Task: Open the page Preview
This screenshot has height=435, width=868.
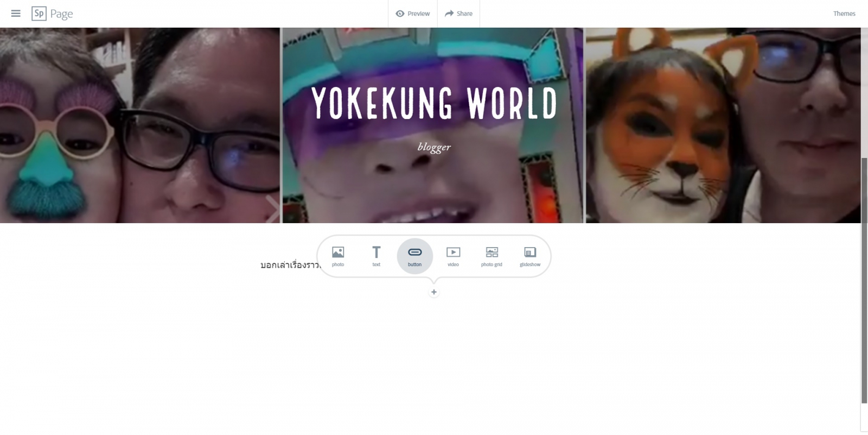Action: click(413, 14)
